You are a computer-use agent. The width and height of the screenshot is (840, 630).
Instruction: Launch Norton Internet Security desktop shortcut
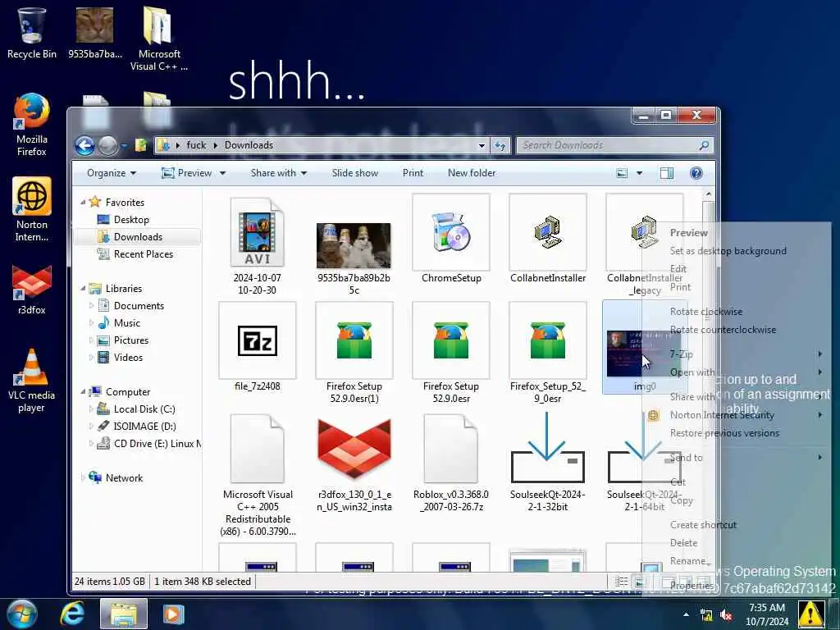click(32, 209)
